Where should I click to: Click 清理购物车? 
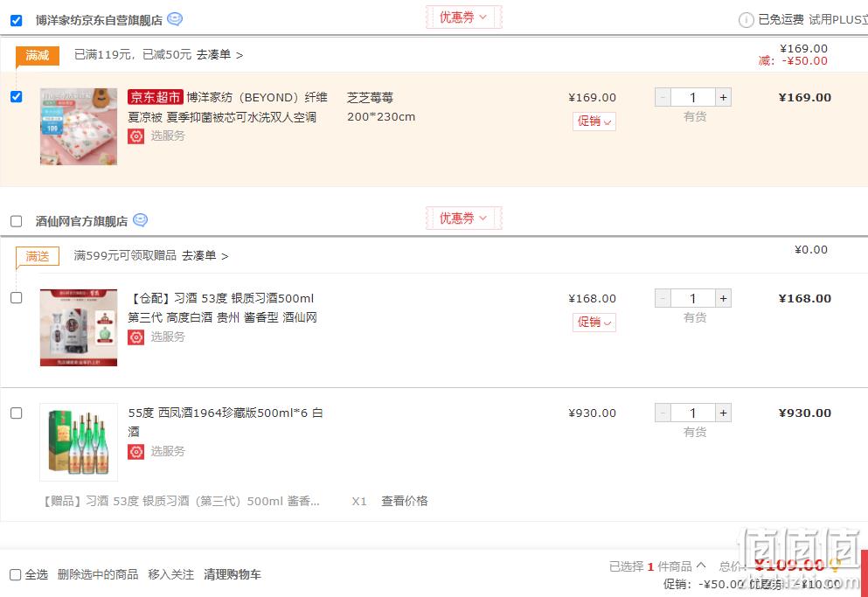click(x=233, y=575)
